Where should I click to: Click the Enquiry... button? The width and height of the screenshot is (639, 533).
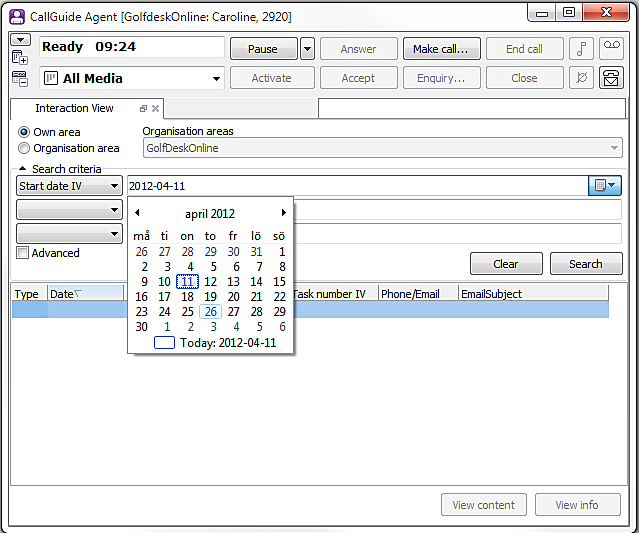click(x=442, y=78)
